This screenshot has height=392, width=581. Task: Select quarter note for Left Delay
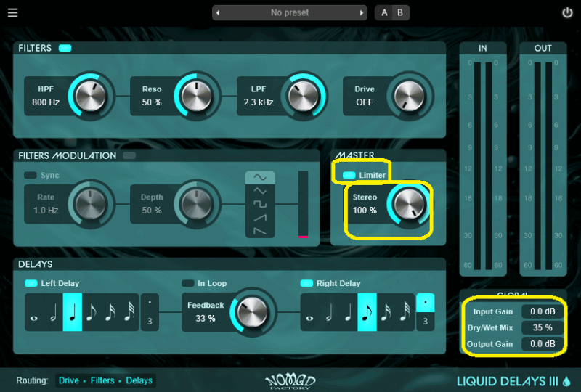tap(72, 312)
